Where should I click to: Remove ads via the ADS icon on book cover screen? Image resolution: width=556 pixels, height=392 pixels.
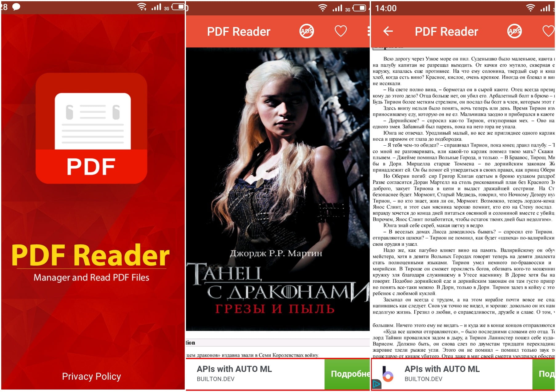(307, 31)
